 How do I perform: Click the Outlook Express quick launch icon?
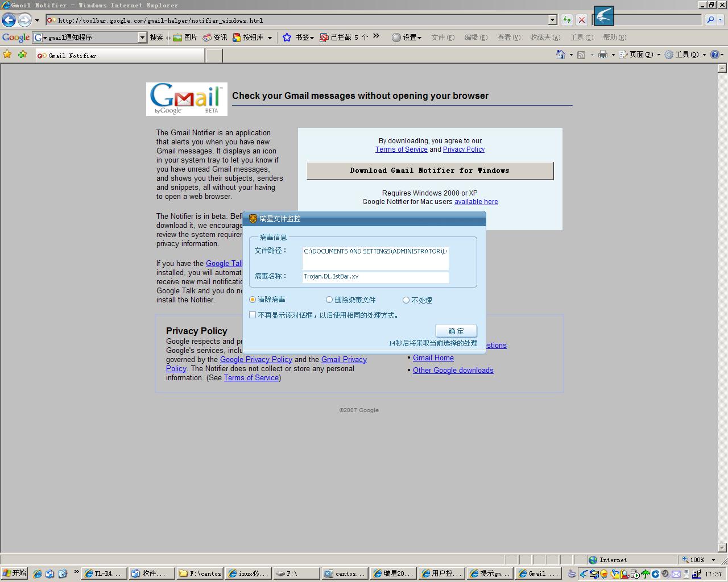click(50, 573)
